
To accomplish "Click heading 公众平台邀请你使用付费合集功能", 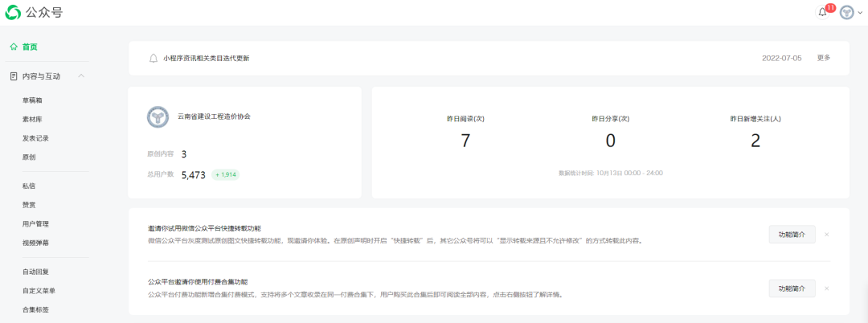I will pos(198,281).
